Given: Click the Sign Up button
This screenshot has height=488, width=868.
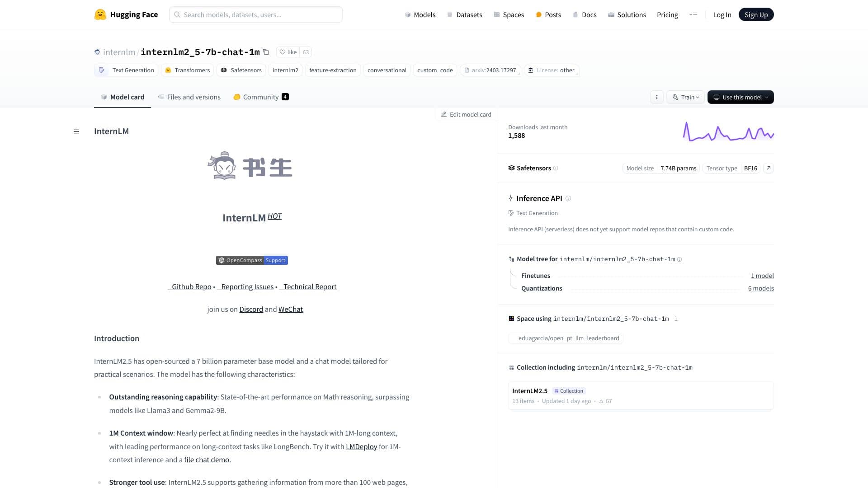Looking at the screenshot, I should click(756, 14).
